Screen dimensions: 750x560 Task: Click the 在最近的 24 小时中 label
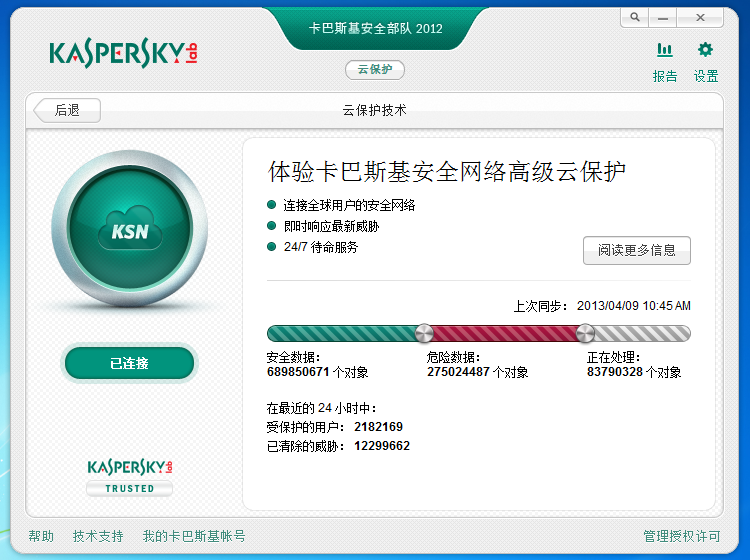tap(321, 408)
